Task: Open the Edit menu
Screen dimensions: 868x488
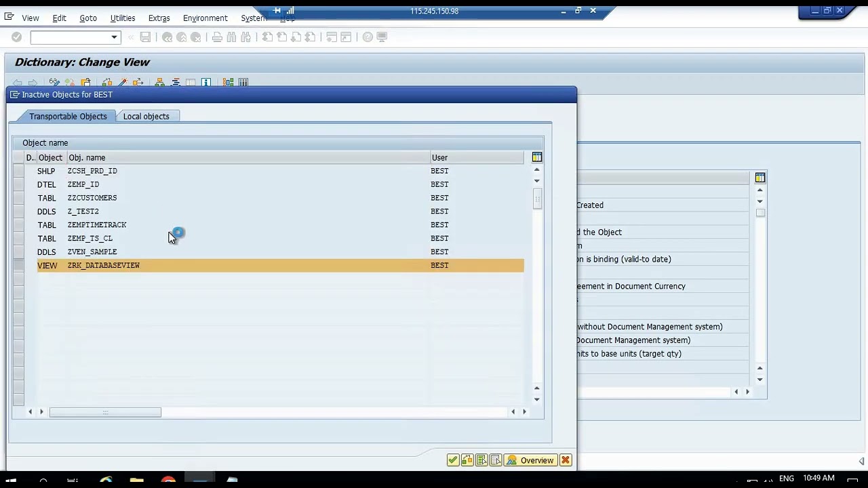Action: [59, 18]
